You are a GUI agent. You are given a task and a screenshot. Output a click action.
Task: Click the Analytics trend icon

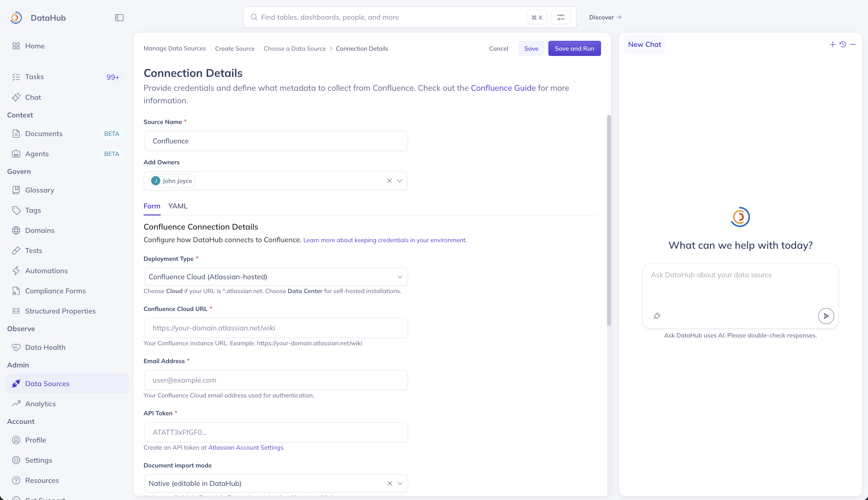click(x=16, y=404)
